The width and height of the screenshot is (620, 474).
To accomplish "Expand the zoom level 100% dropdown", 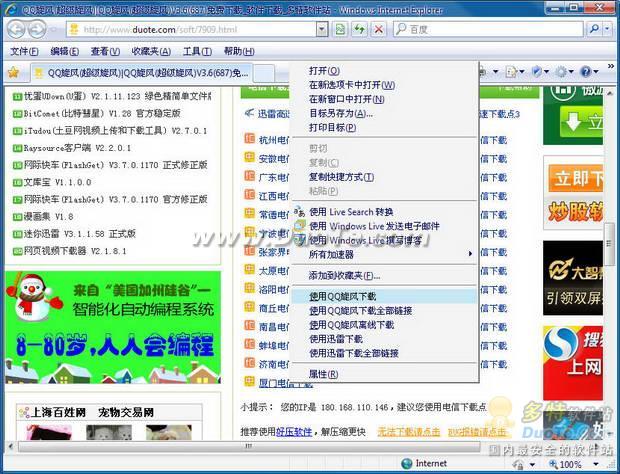I will (596, 464).
